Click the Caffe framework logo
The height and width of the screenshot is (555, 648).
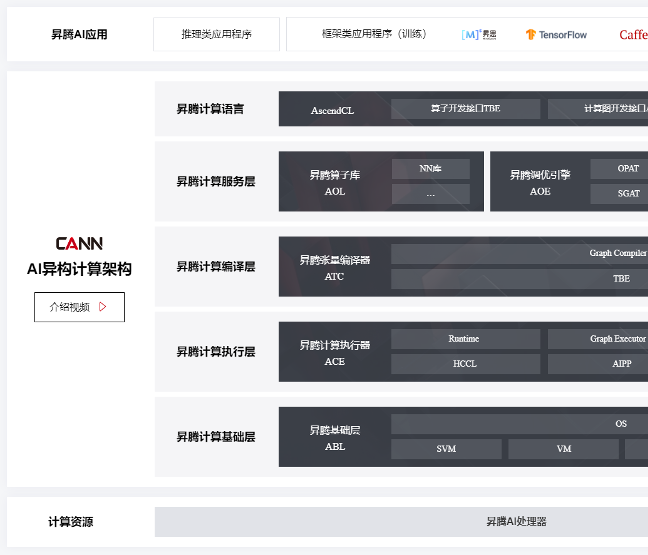[633, 34]
